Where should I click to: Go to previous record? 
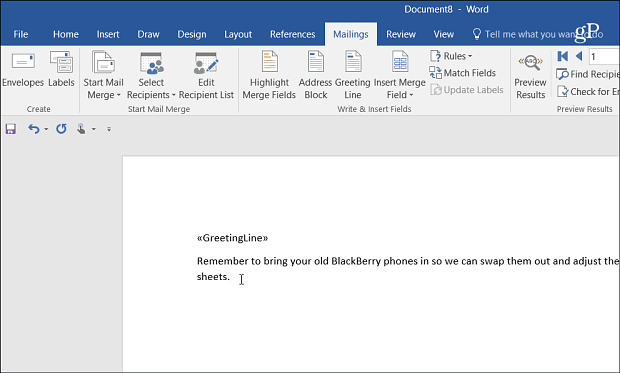(579, 56)
